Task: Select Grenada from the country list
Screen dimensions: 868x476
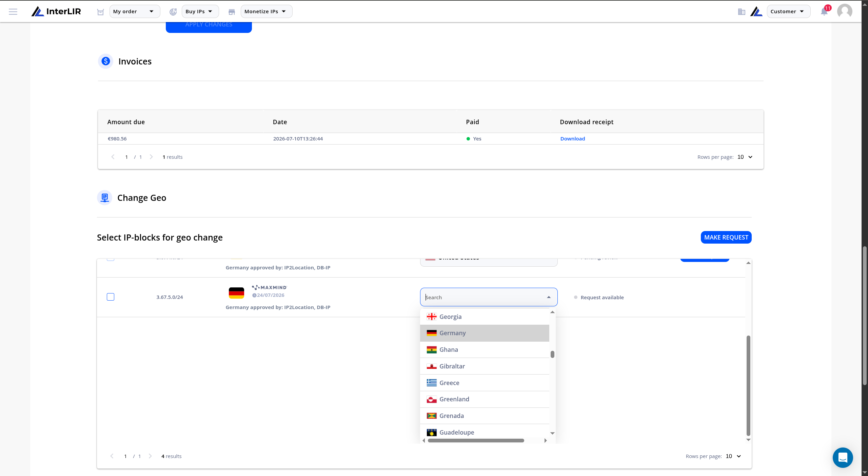Action: [485, 416]
